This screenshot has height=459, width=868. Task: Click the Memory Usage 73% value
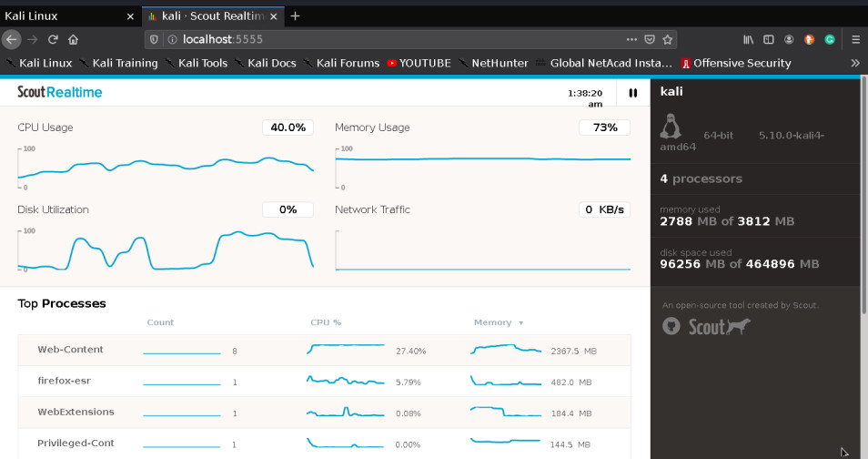605,127
